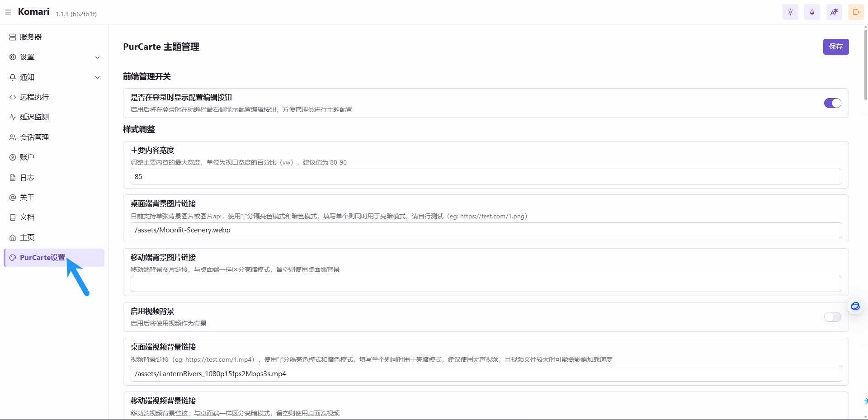
Task: Click the 会话管理 users icon
Action: (x=13, y=137)
